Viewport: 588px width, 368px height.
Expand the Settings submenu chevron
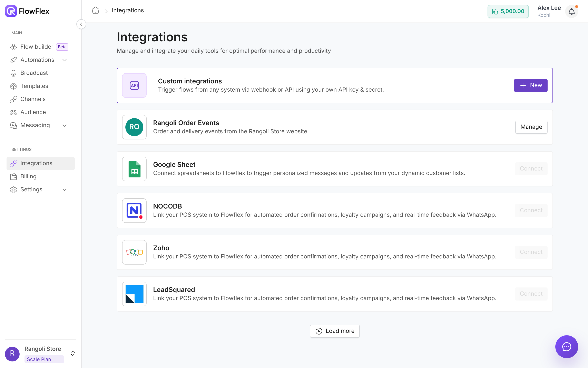coord(64,190)
